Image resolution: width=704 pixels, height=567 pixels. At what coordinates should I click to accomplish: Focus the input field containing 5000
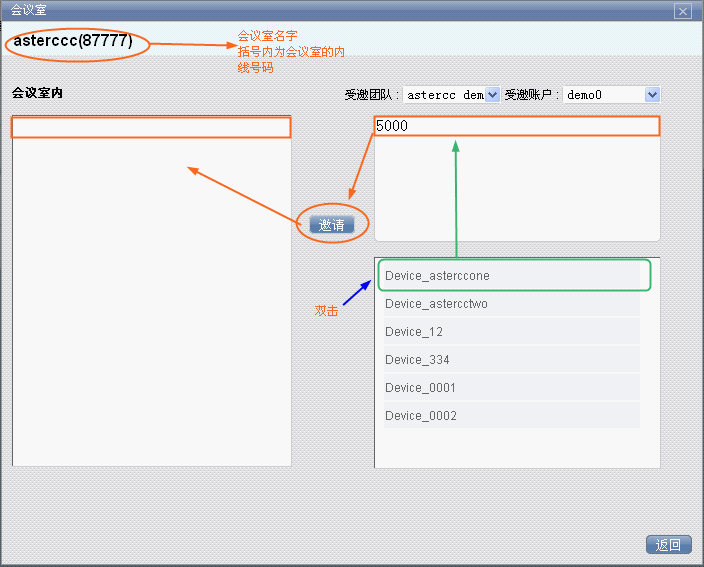(516, 126)
